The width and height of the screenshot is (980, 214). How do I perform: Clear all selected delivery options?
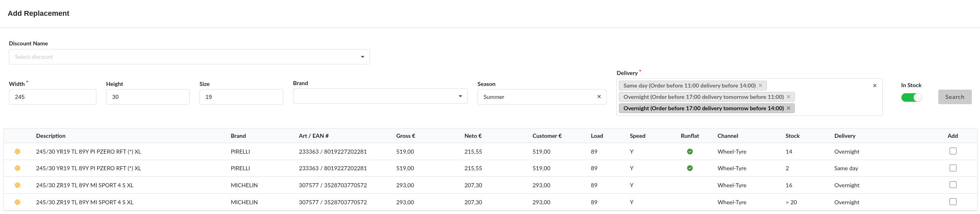pos(874,86)
